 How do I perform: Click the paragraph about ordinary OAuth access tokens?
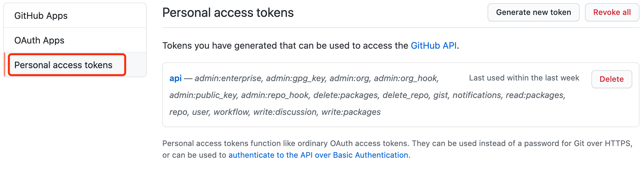397,143
